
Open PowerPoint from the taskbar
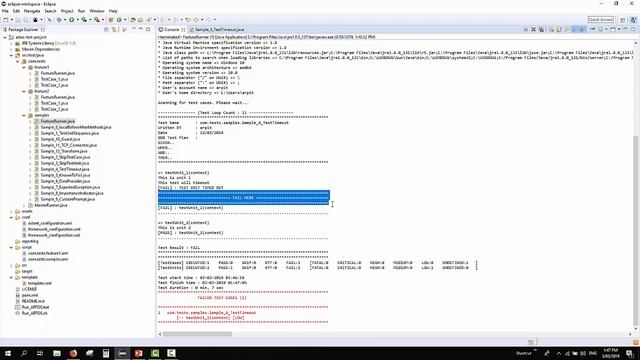(139, 353)
